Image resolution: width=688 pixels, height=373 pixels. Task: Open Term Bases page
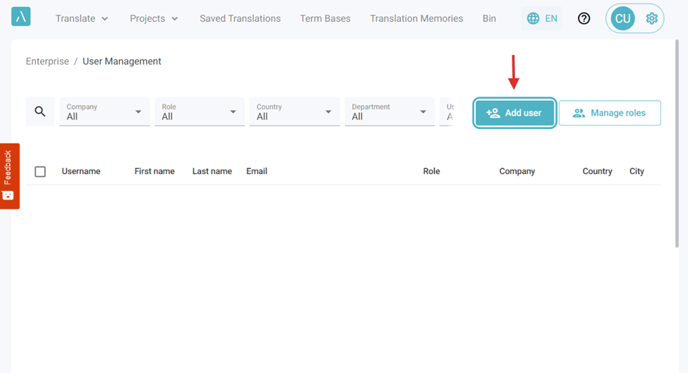325,18
